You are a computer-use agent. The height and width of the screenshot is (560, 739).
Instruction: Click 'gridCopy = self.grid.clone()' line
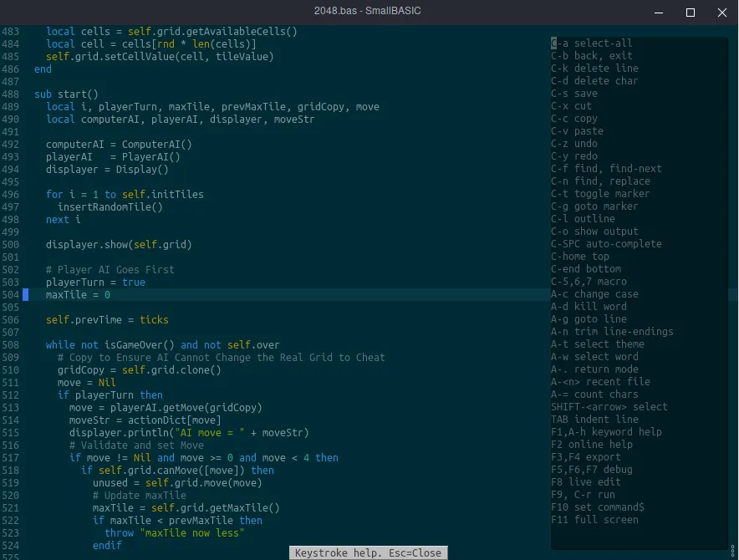point(140,369)
